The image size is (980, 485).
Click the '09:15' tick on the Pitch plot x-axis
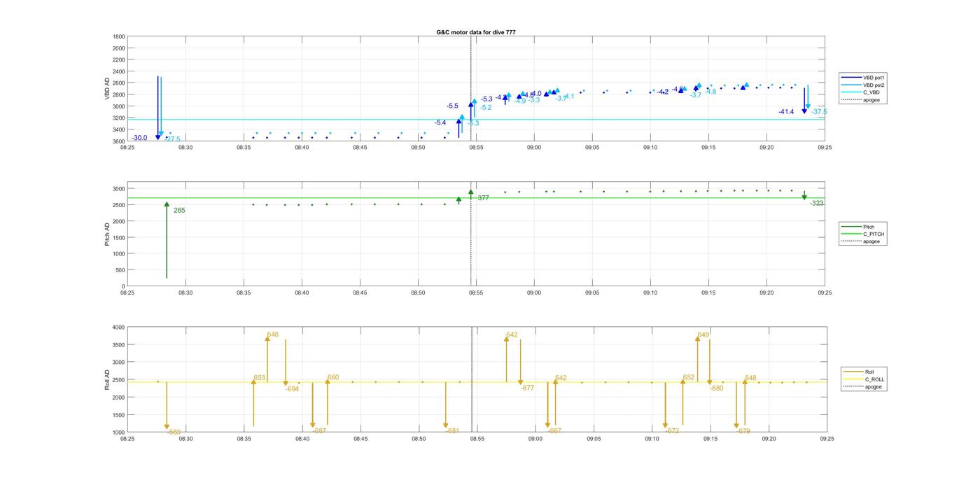pos(708,293)
